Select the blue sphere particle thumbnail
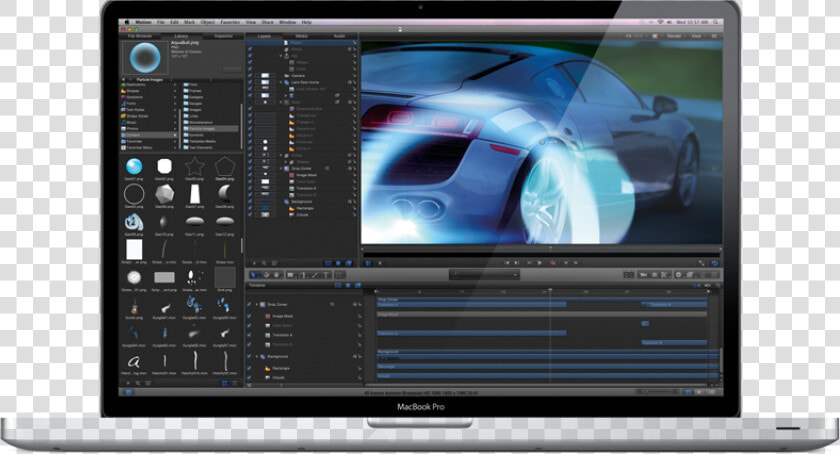Screen dimensions: 840x454 (134, 167)
